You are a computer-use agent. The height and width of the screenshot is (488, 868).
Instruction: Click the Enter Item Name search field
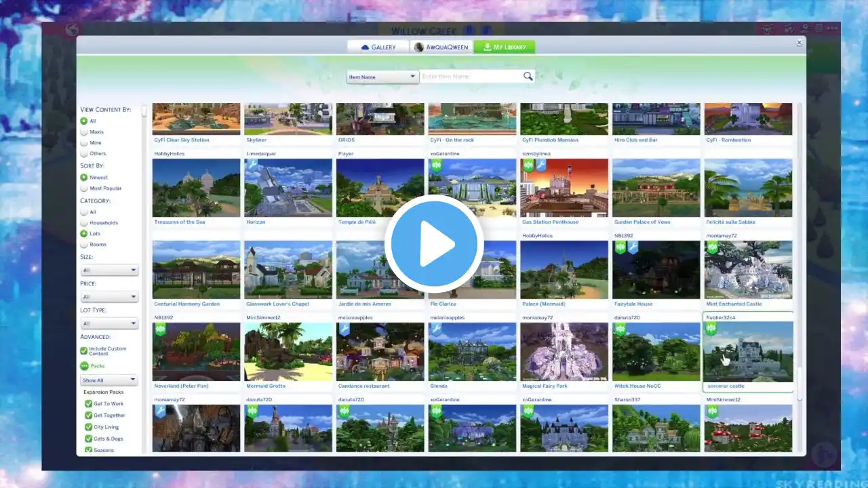(471, 77)
